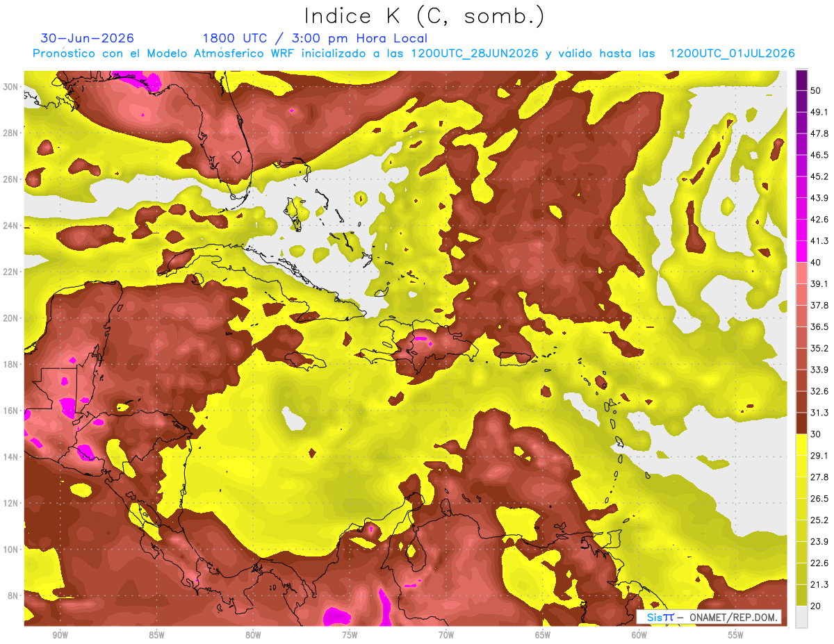Click the longitude label "55W"
This screenshot has width=834, height=644.
(x=736, y=636)
